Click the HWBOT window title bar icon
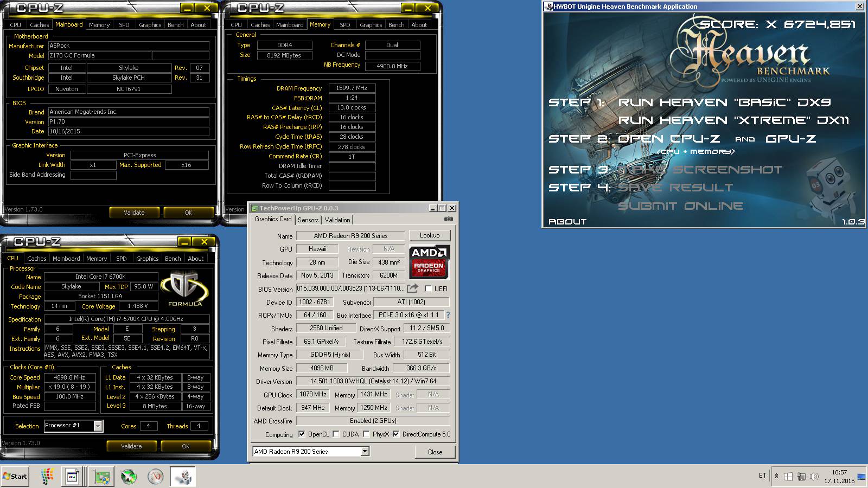868x488 pixels. click(x=548, y=7)
